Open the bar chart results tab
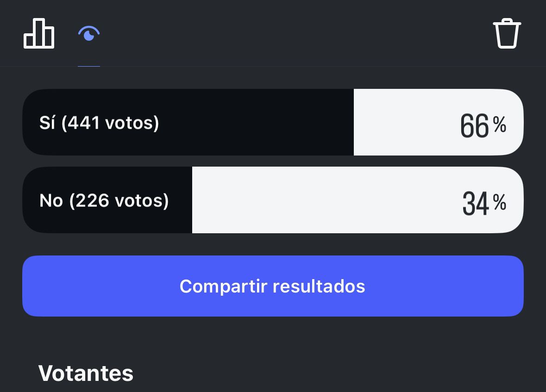This screenshot has height=392, width=546. (x=38, y=33)
